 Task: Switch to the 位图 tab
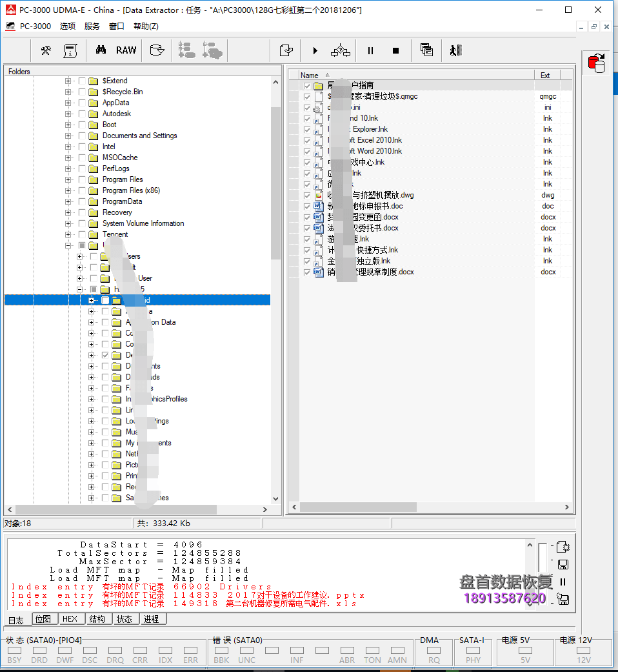pos(43,619)
